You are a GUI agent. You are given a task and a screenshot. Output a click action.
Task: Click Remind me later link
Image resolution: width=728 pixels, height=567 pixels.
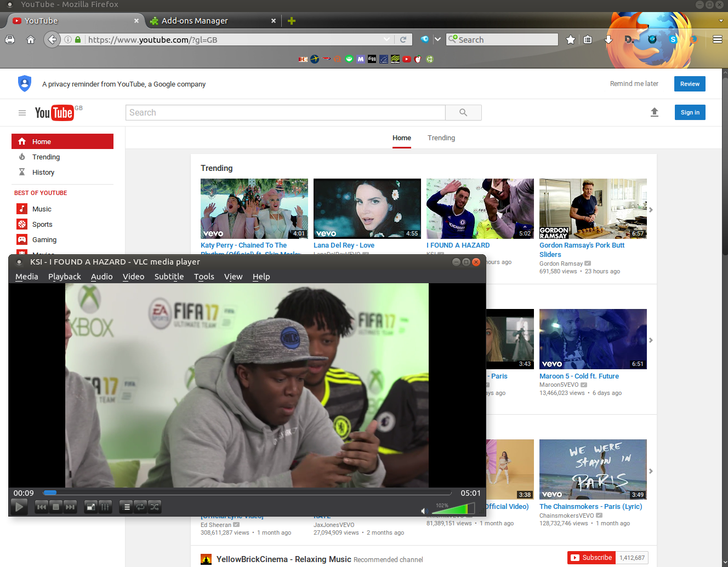[x=634, y=84]
